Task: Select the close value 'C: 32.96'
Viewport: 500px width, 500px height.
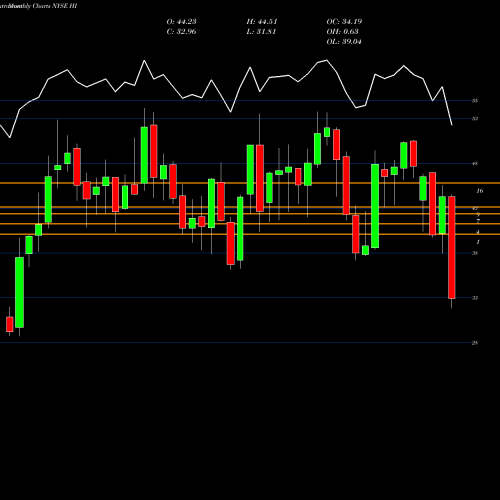Action: pos(181,32)
